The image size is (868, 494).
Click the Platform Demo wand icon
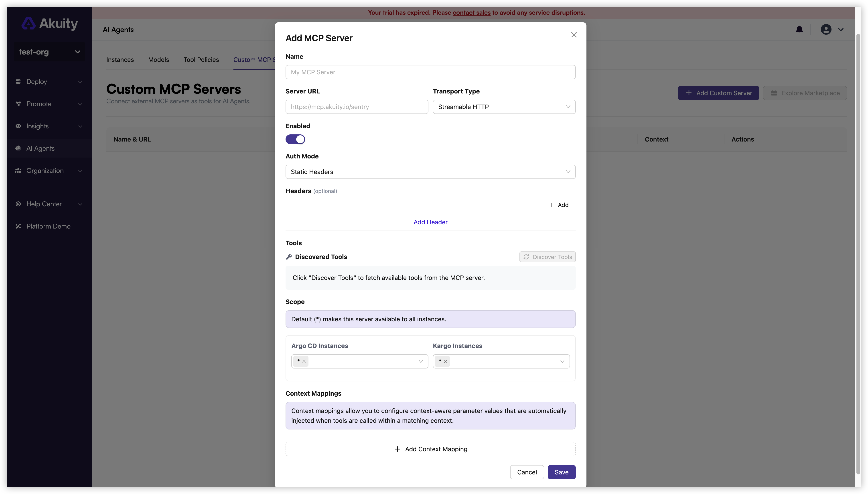(18, 226)
